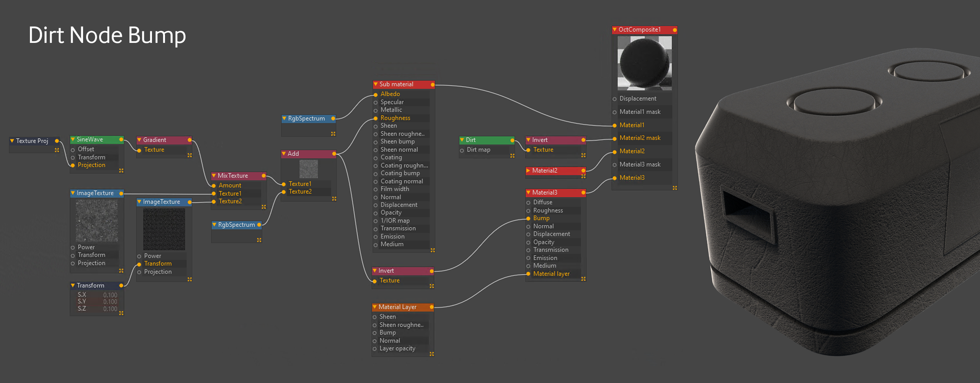Expand the collapsed Material2 node
980x383 pixels.
click(528, 171)
